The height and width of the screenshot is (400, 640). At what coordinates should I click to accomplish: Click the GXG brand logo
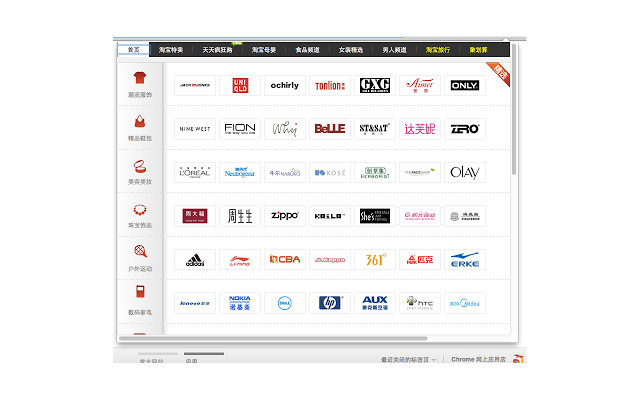(x=375, y=85)
